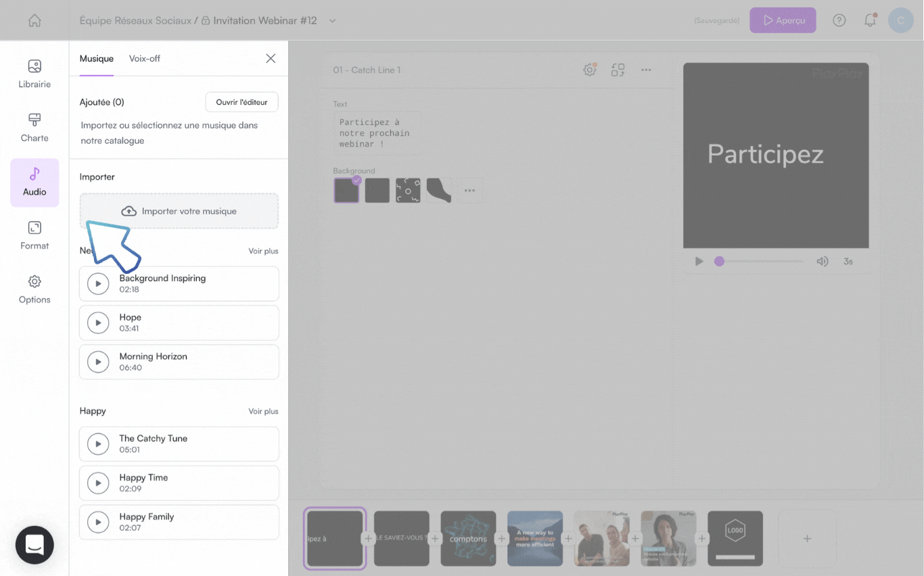Play preview of Background Inspiring track

(98, 283)
